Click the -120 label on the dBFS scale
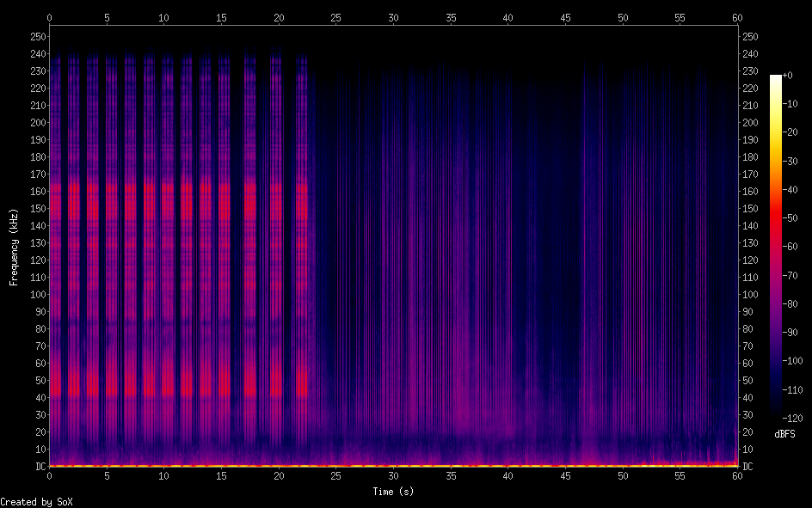 (795, 418)
